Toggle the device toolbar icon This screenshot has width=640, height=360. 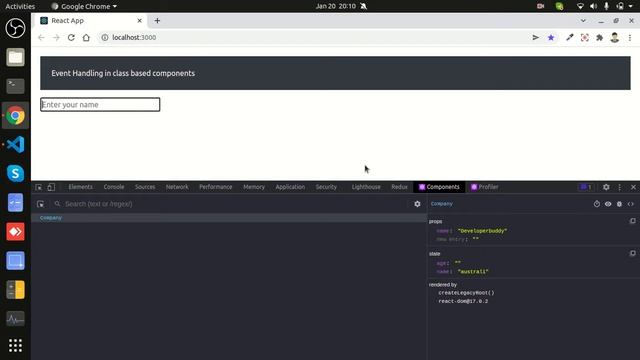51,187
